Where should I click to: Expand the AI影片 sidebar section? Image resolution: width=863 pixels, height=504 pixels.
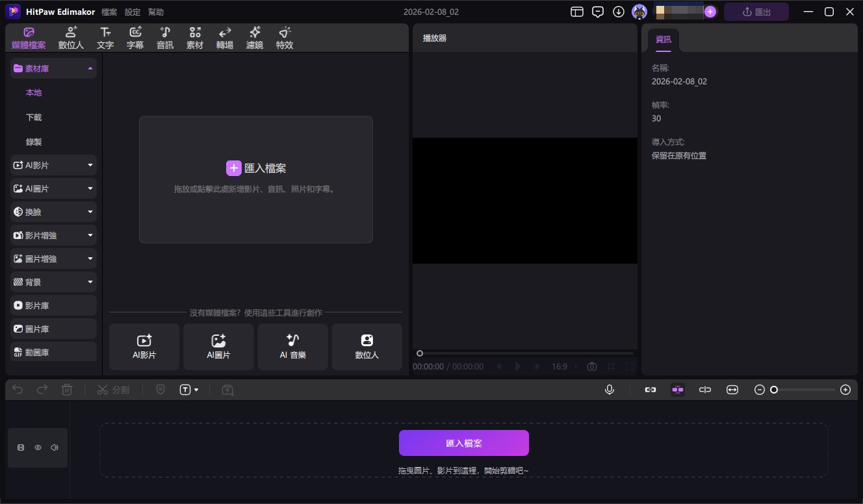click(x=90, y=164)
